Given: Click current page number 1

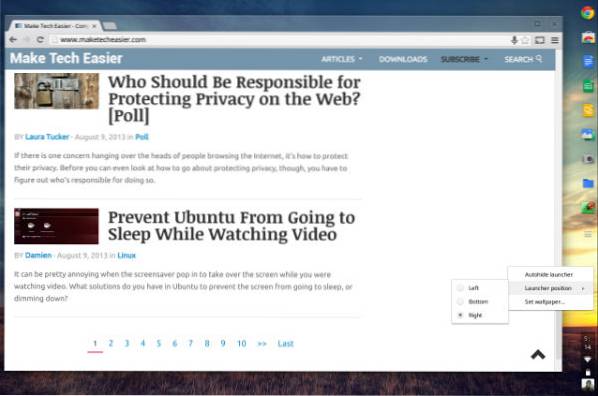Looking at the screenshot, I should click(95, 343).
